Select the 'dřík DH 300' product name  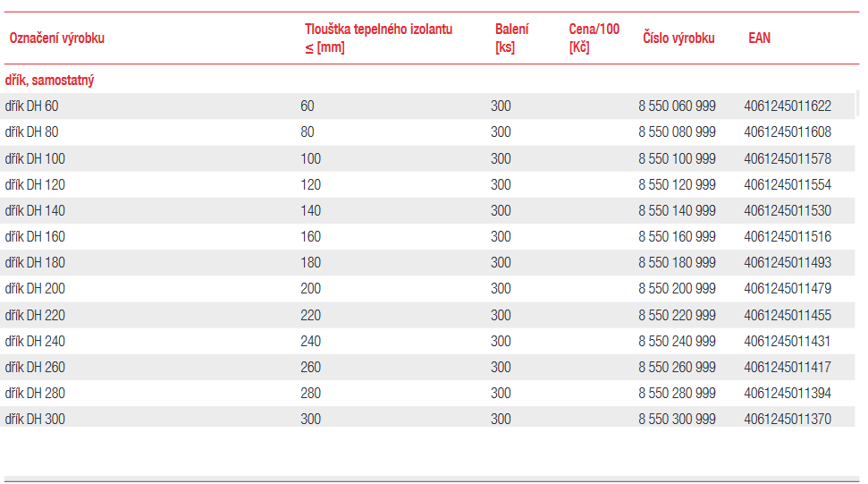tap(35, 420)
